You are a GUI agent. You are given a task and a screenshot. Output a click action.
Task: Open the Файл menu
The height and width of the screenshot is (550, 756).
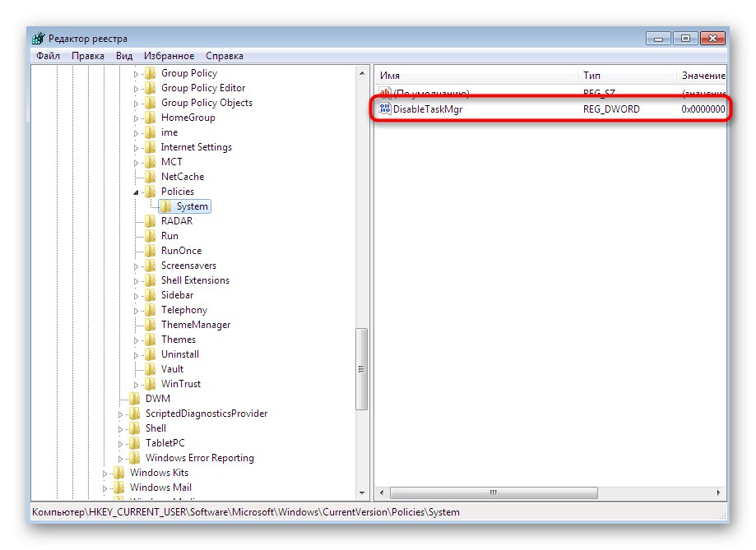point(49,56)
